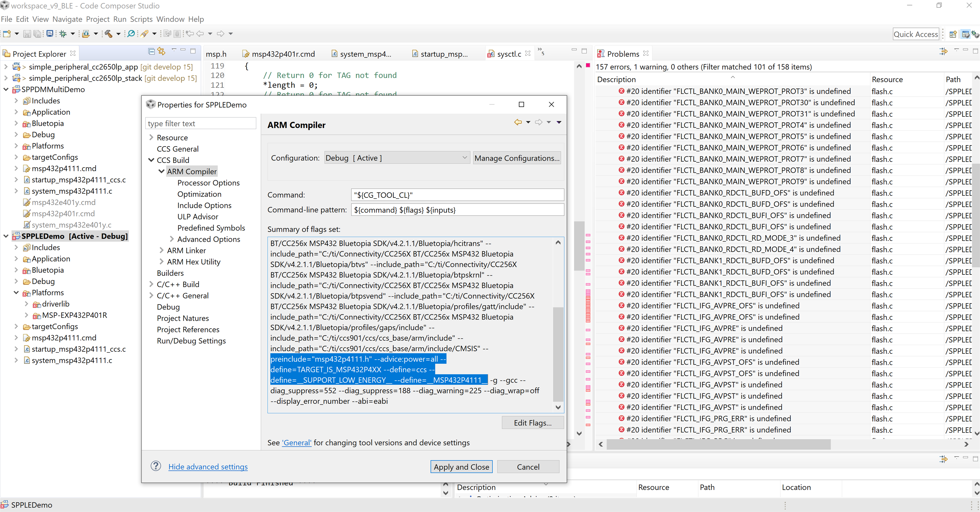The image size is (980, 512).
Task: Collapse the CCS Build tree node
Action: [x=151, y=160]
